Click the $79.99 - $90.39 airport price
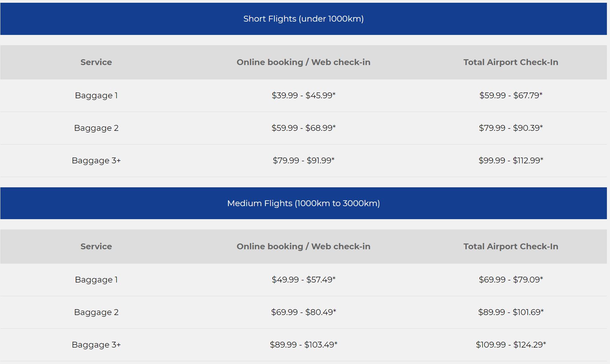This screenshot has width=610, height=364. (511, 128)
